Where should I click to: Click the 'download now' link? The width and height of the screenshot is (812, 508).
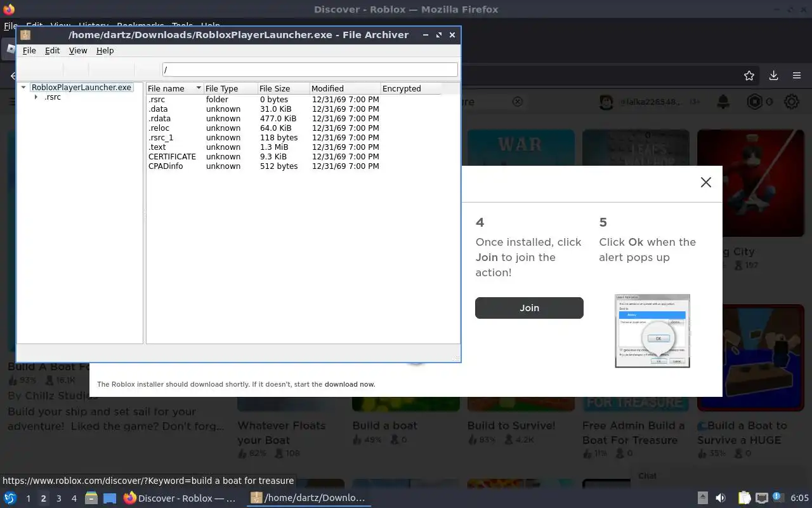(x=350, y=384)
